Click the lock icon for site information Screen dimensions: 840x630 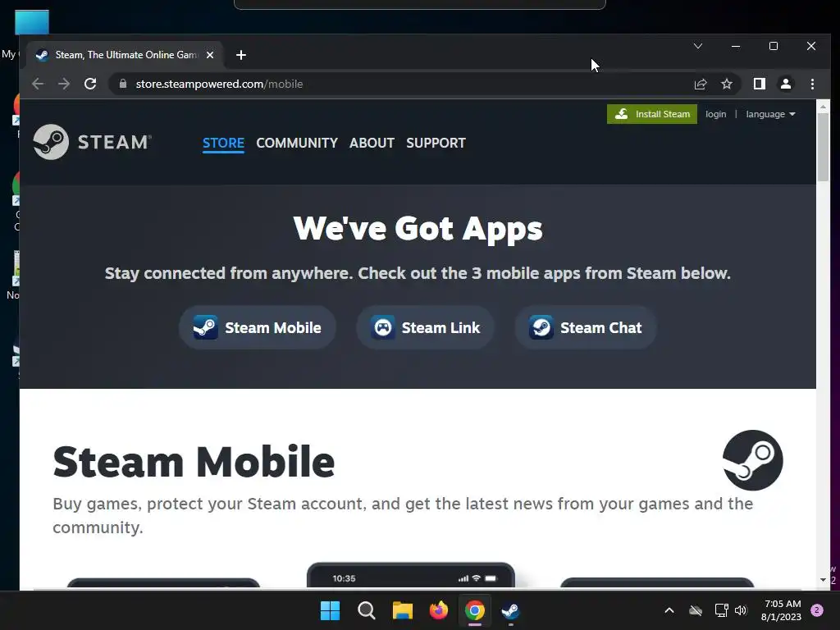tap(123, 84)
